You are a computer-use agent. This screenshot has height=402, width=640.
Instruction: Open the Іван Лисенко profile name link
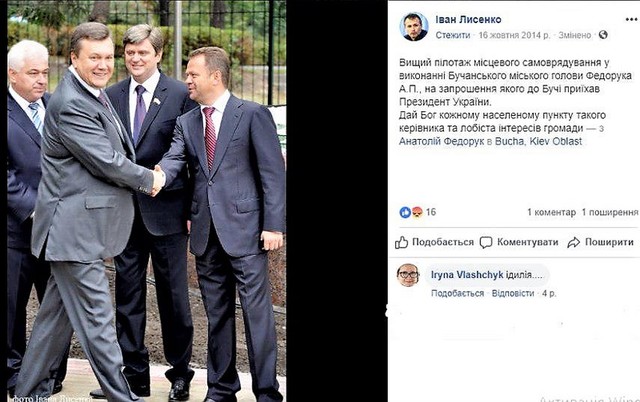[x=468, y=20]
